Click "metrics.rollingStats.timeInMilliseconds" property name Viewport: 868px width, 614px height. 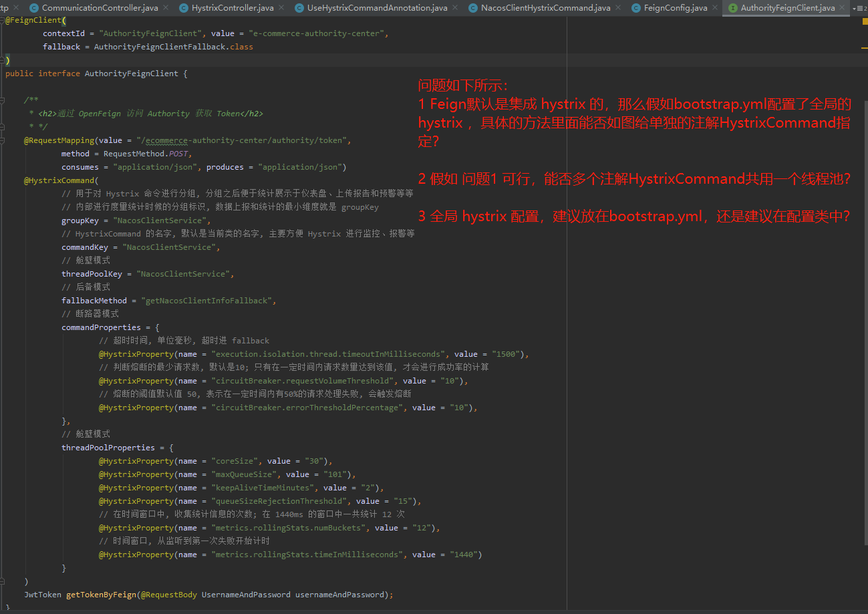[306, 555]
